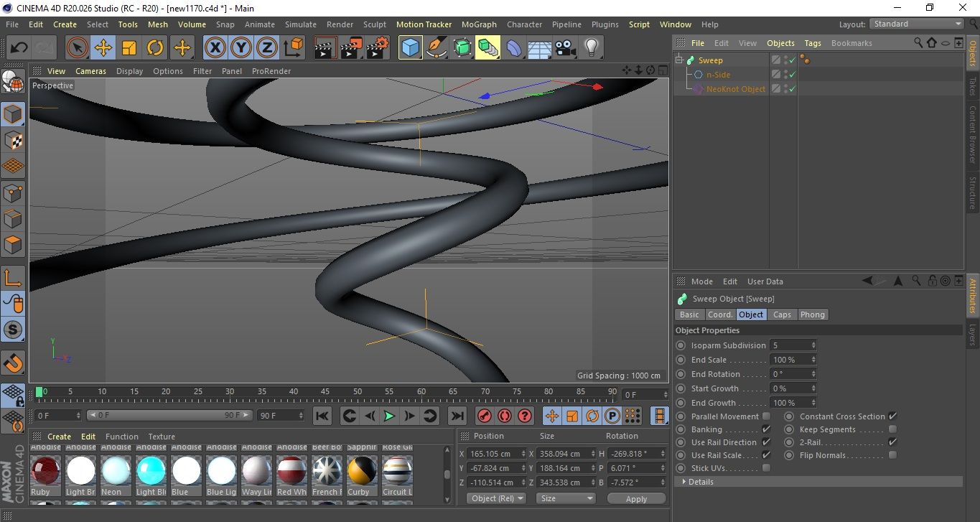Collapse the Sweep object tree

(x=679, y=60)
